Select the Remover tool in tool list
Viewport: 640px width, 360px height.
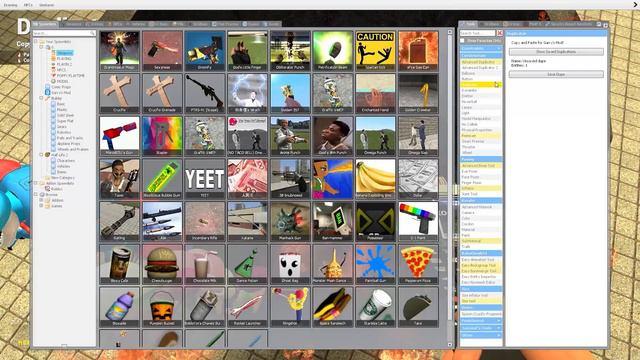(x=481, y=136)
